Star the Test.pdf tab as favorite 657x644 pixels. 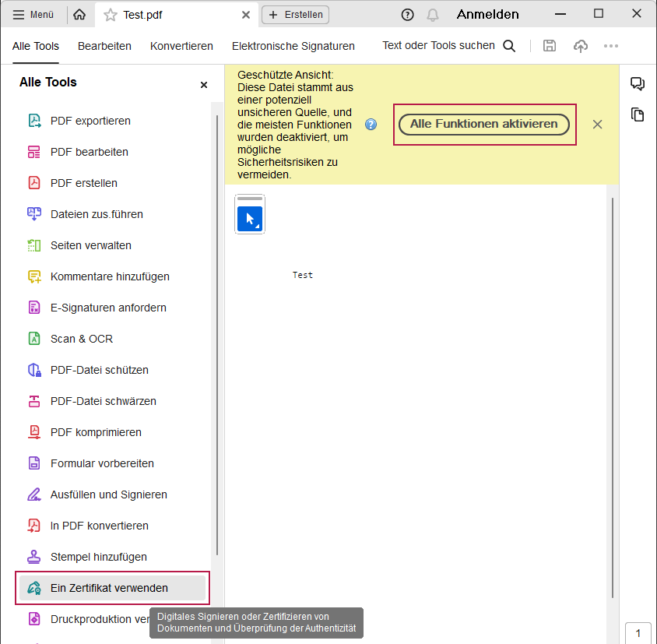point(111,15)
